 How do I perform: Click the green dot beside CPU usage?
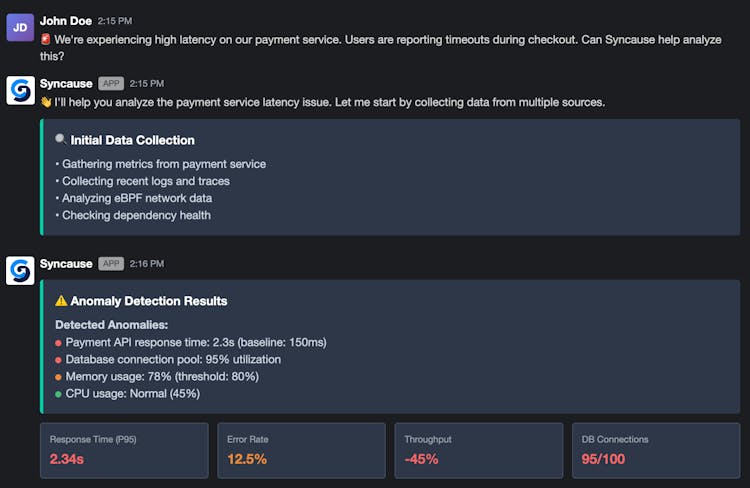coord(59,394)
